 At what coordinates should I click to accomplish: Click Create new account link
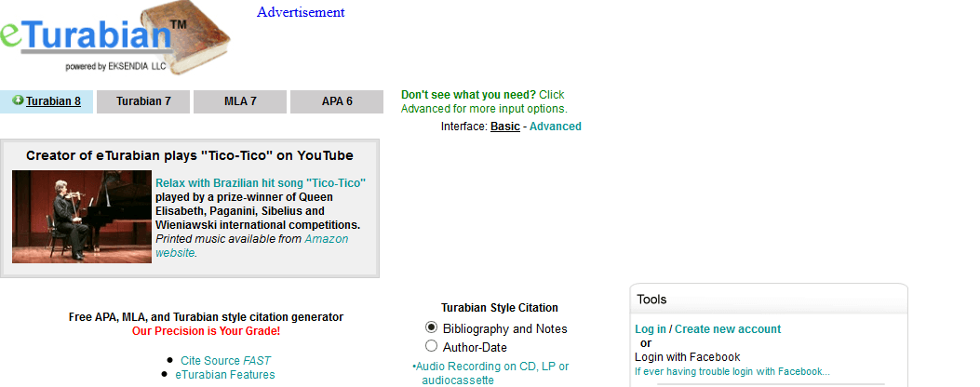point(728,329)
